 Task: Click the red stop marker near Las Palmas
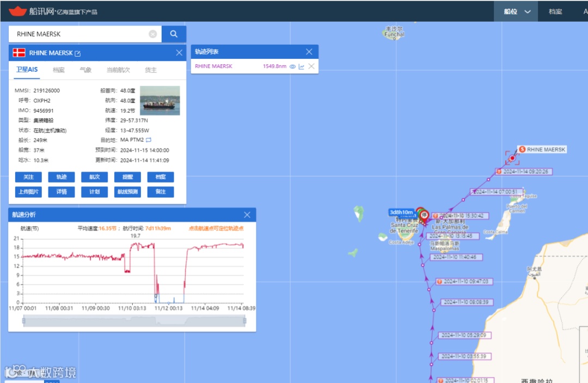coord(424,215)
